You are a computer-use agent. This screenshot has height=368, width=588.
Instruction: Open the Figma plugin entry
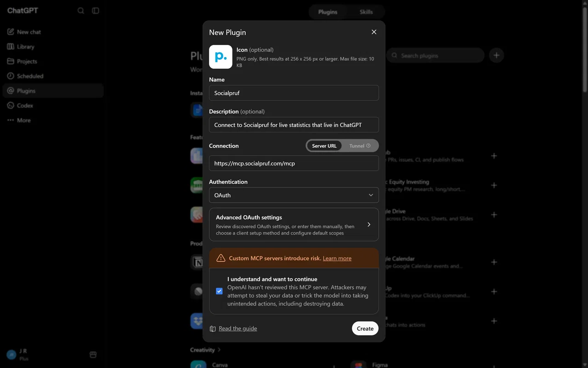click(380, 365)
